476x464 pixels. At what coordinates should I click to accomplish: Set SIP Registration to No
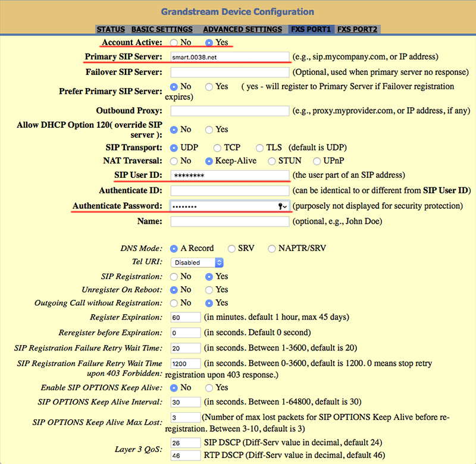(x=174, y=277)
